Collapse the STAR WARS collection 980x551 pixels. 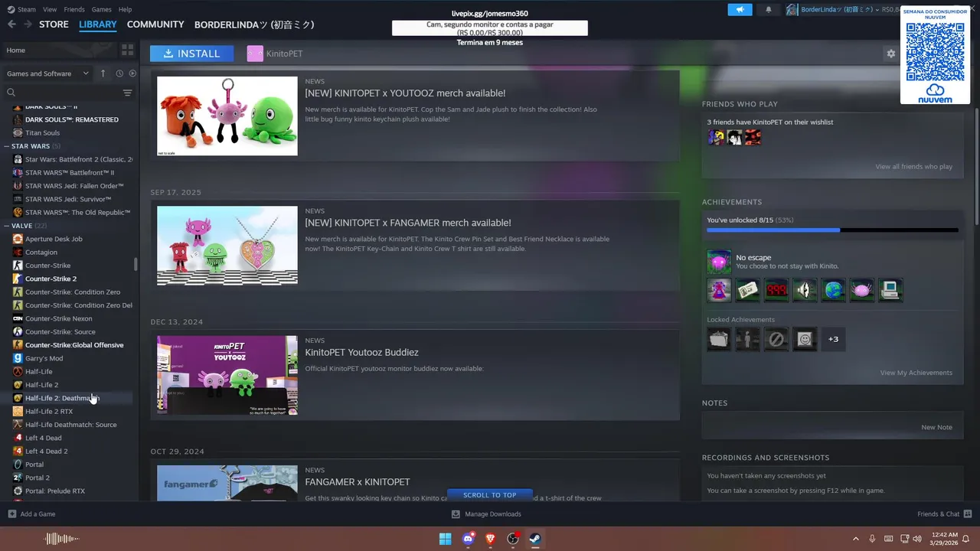(6, 146)
